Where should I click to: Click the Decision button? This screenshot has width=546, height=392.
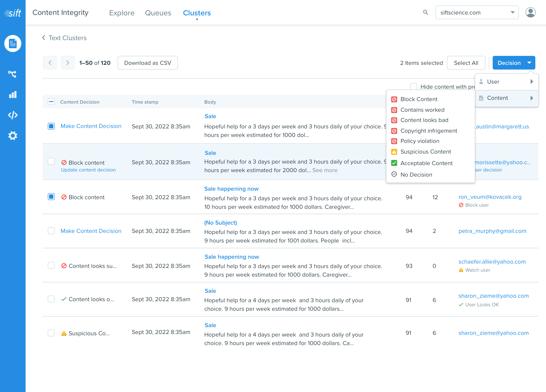(514, 63)
